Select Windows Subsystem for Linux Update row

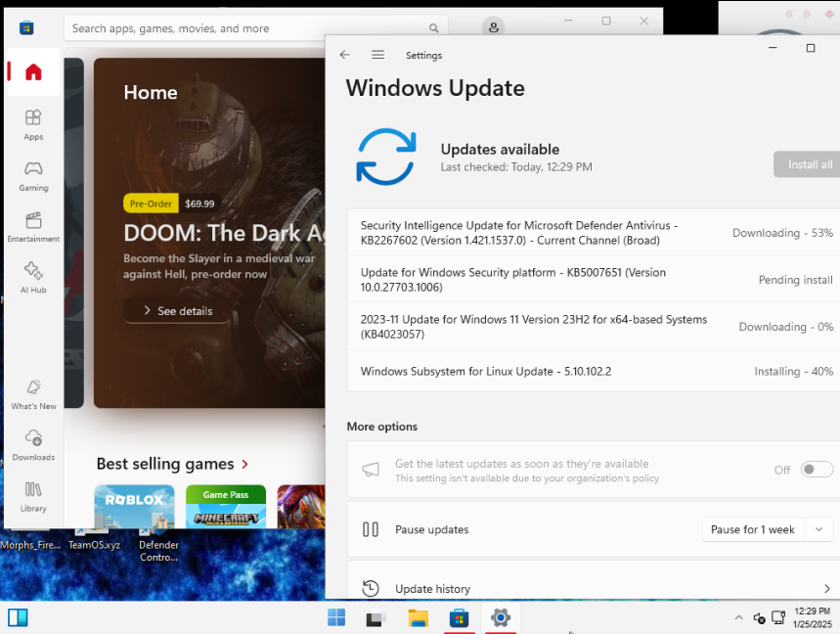[593, 371]
